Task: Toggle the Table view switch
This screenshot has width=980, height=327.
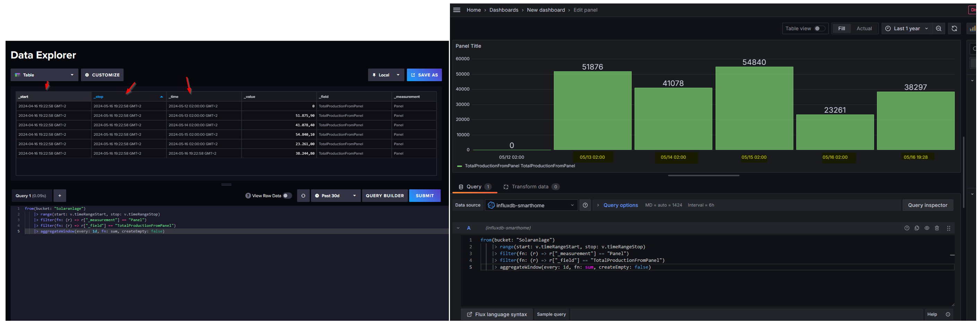Action: [819, 28]
